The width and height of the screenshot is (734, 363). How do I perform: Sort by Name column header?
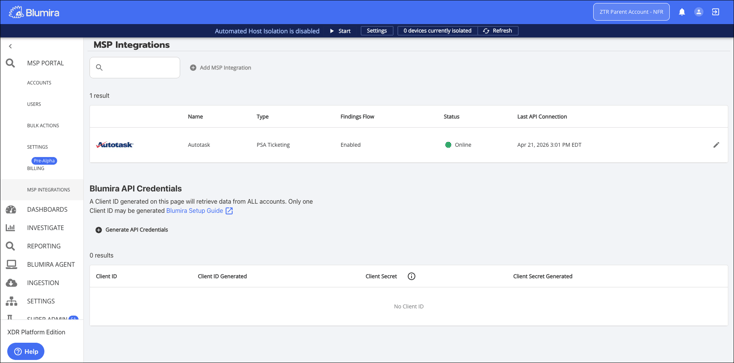(x=195, y=117)
